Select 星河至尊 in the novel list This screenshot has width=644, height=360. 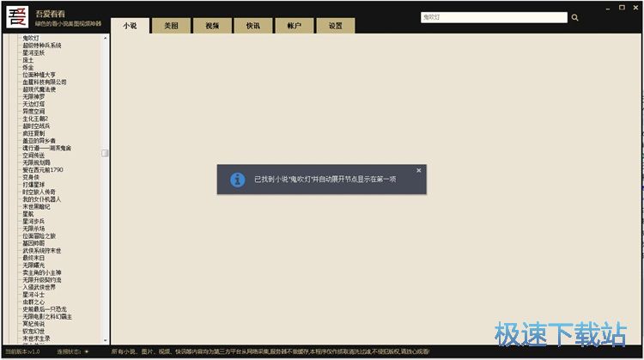[34, 52]
